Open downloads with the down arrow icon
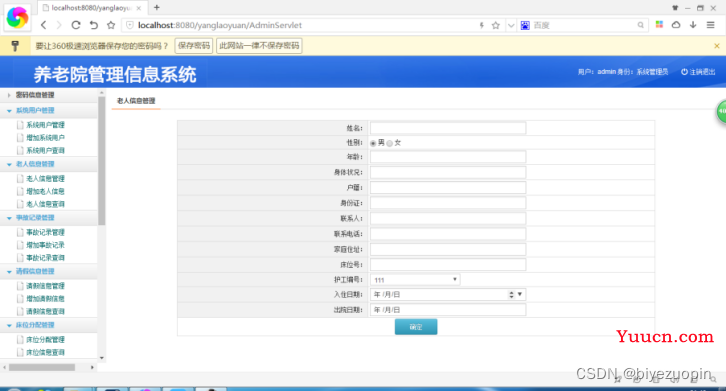The height and width of the screenshot is (391, 726). 693,25
